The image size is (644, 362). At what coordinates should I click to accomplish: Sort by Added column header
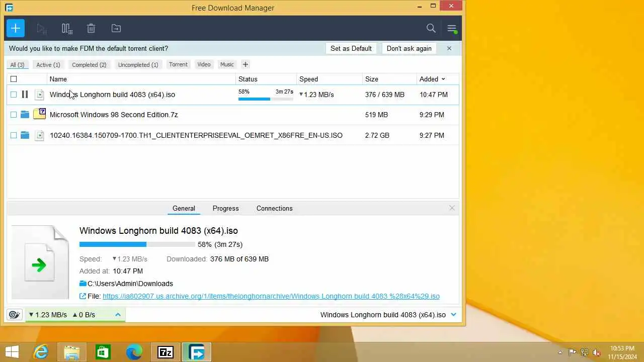pyautogui.click(x=432, y=79)
